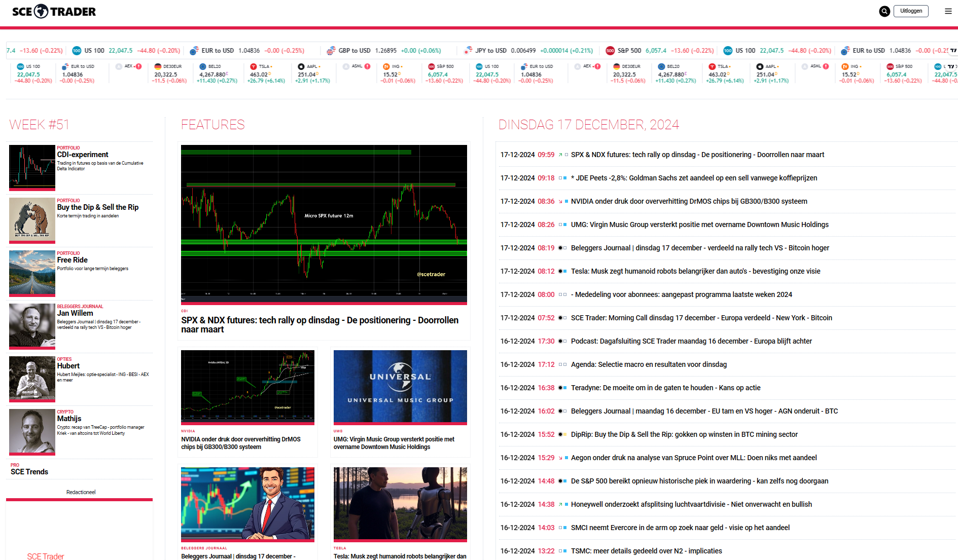This screenshot has width=958, height=560.
Task: Open Jan Willem's Beleggers Journaal section
Action: coord(75,313)
